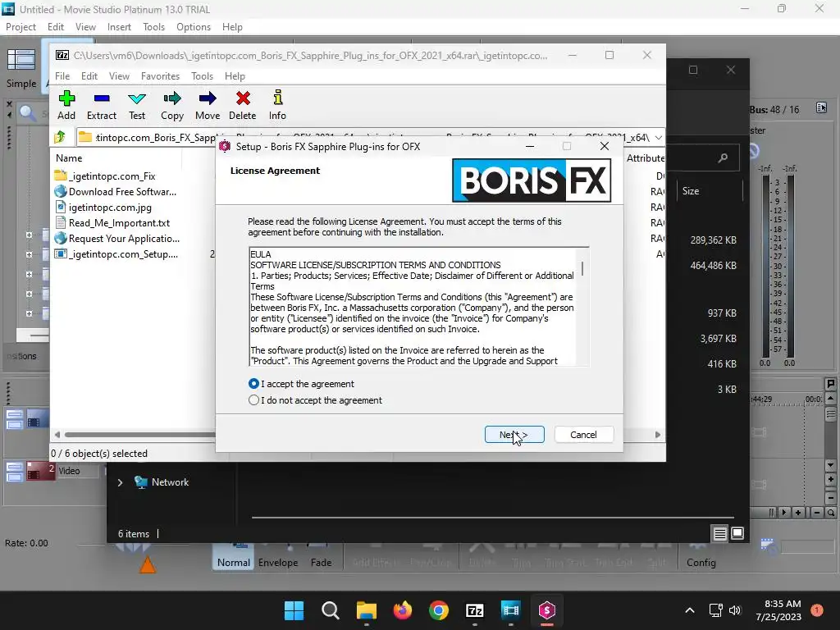Open Movie Studio Options menu
The height and width of the screenshot is (630, 840).
[194, 27]
